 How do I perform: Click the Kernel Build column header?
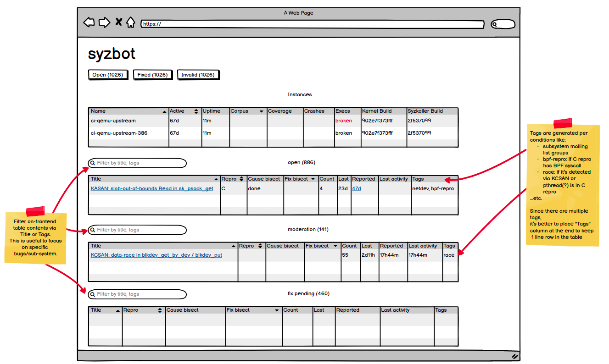[x=377, y=111]
